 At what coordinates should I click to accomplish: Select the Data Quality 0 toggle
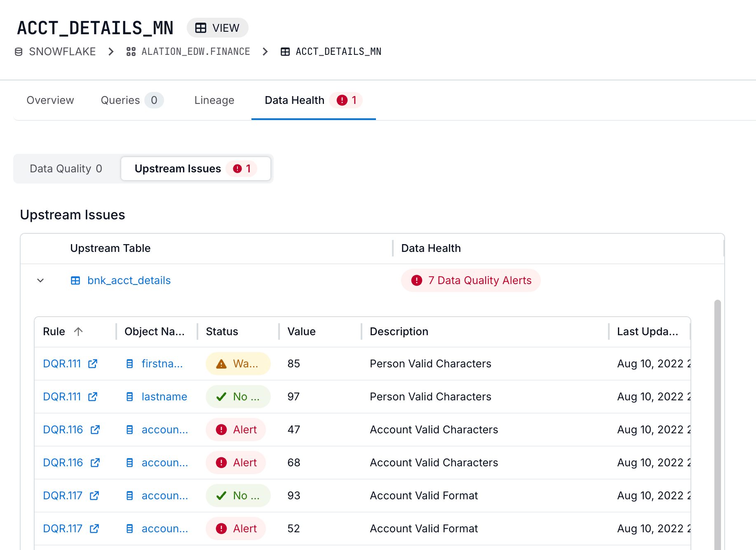click(65, 169)
